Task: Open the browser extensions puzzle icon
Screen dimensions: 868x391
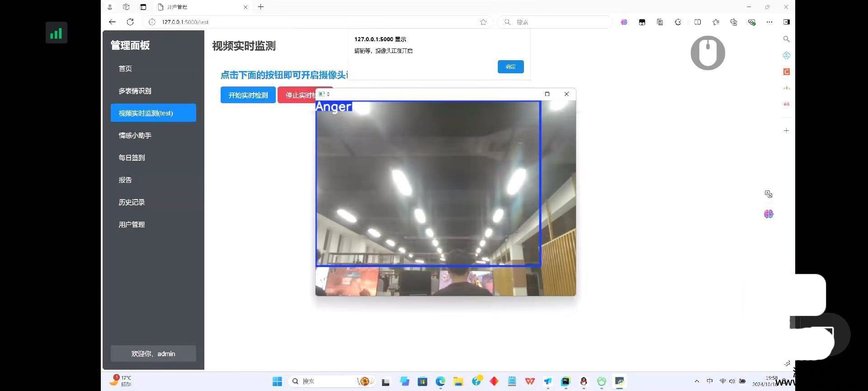Action: 678,22
